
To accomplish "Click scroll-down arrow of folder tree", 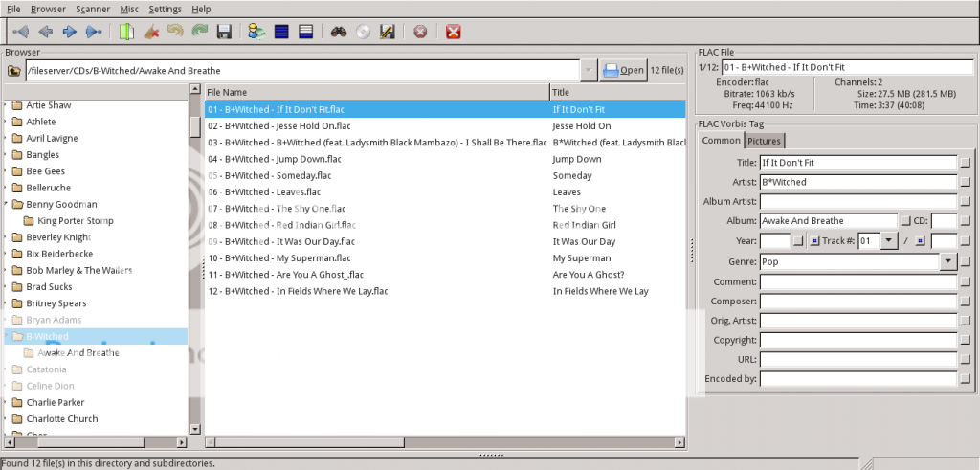I will (195, 430).
